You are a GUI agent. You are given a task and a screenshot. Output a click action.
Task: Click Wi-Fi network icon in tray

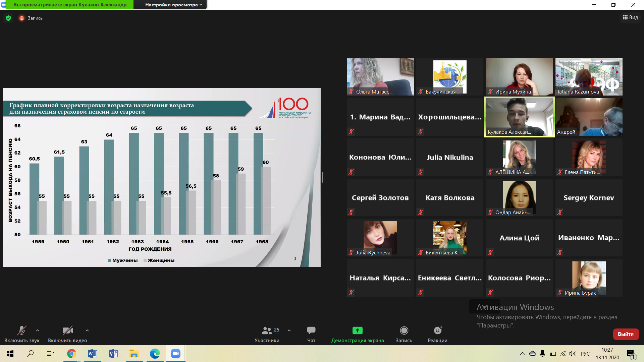(563, 354)
